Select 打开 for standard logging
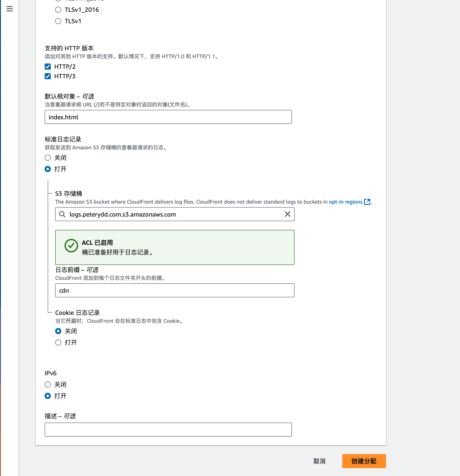 pyautogui.click(x=48, y=169)
